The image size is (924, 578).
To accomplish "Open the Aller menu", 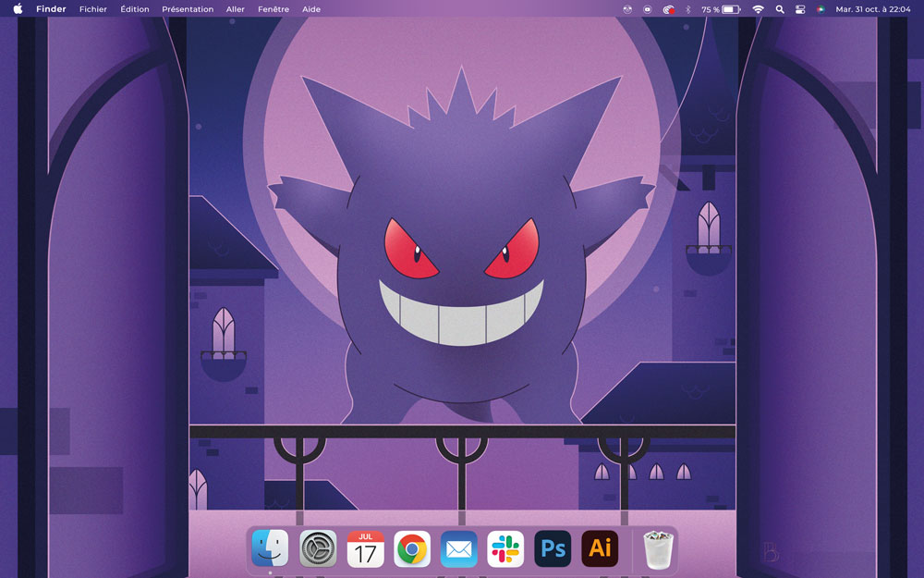I will point(235,9).
